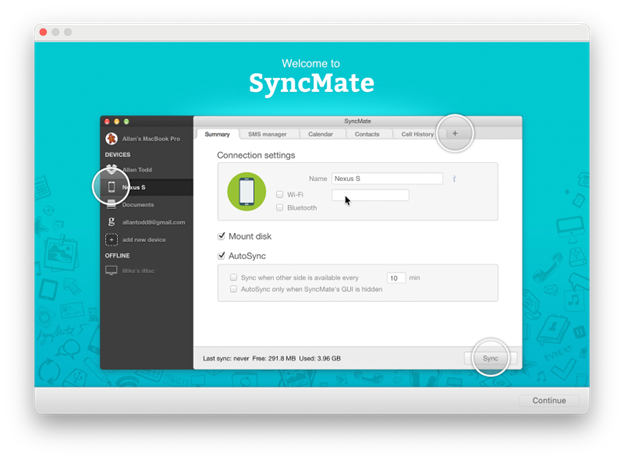Open the Summary tab
Image resolution: width=624 pixels, height=460 pixels.
pyautogui.click(x=217, y=134)
